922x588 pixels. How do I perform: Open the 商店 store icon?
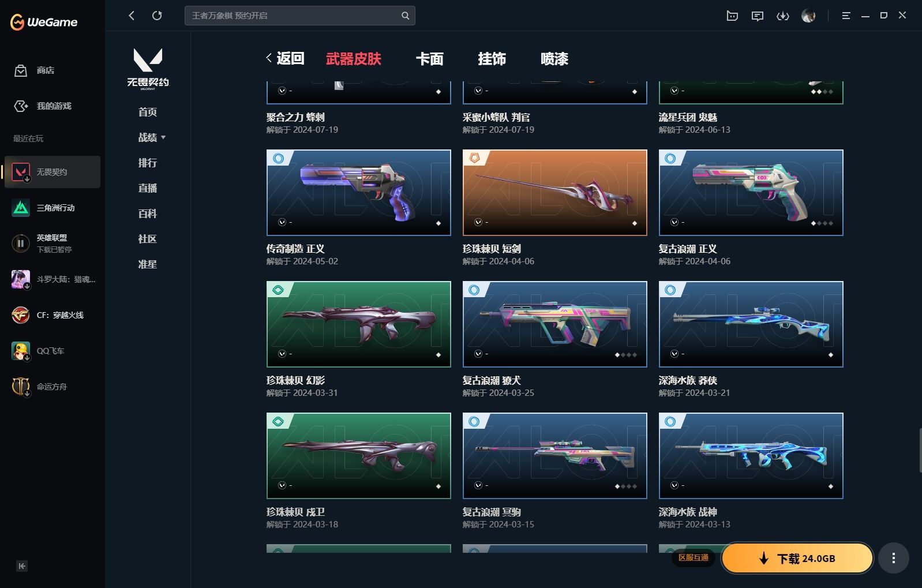click(21, 70)
